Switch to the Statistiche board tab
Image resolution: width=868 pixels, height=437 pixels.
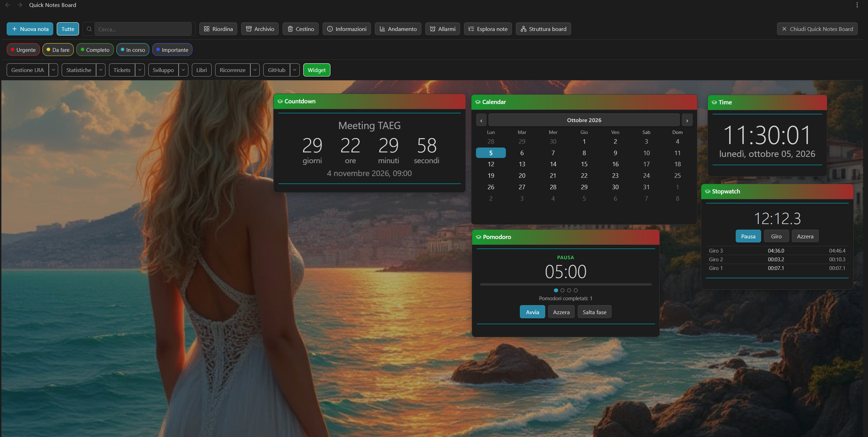pos(79,70)
